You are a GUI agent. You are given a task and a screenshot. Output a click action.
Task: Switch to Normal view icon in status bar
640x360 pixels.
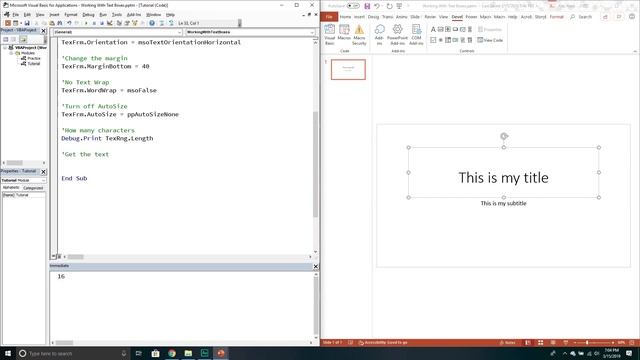528,342
